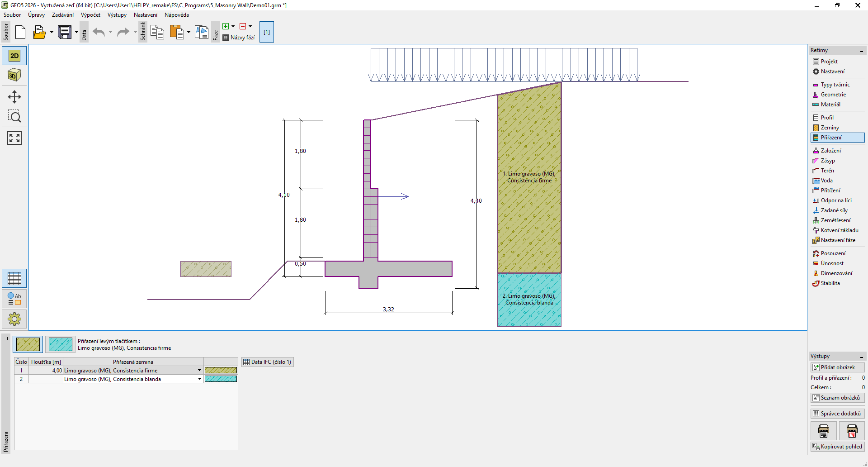Screen dimensions: 868x467
Task: Toggle phase [1] button
Action: 267,32
